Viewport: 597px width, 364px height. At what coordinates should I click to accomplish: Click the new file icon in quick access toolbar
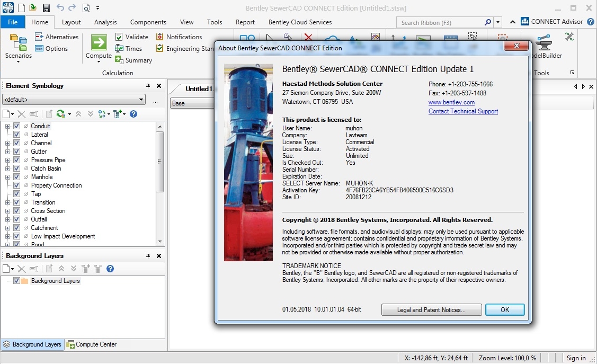coord(21,7)
